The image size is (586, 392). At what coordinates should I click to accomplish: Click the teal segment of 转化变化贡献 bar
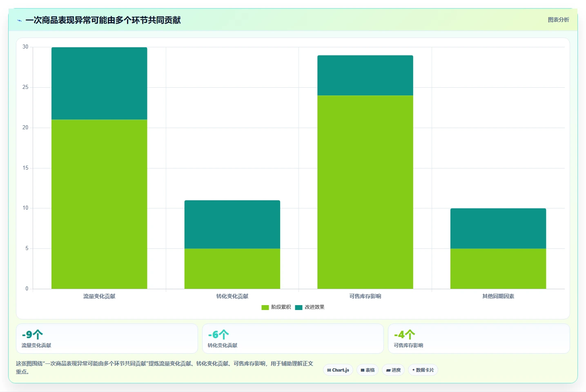232,224
